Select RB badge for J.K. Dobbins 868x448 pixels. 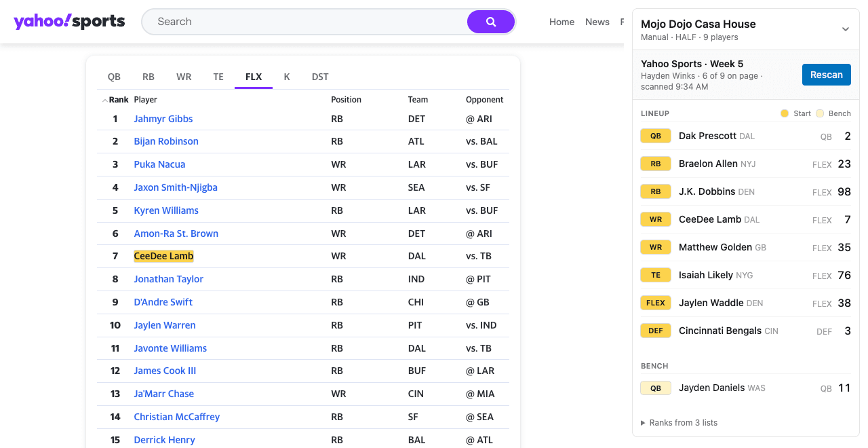click(656, 191)
